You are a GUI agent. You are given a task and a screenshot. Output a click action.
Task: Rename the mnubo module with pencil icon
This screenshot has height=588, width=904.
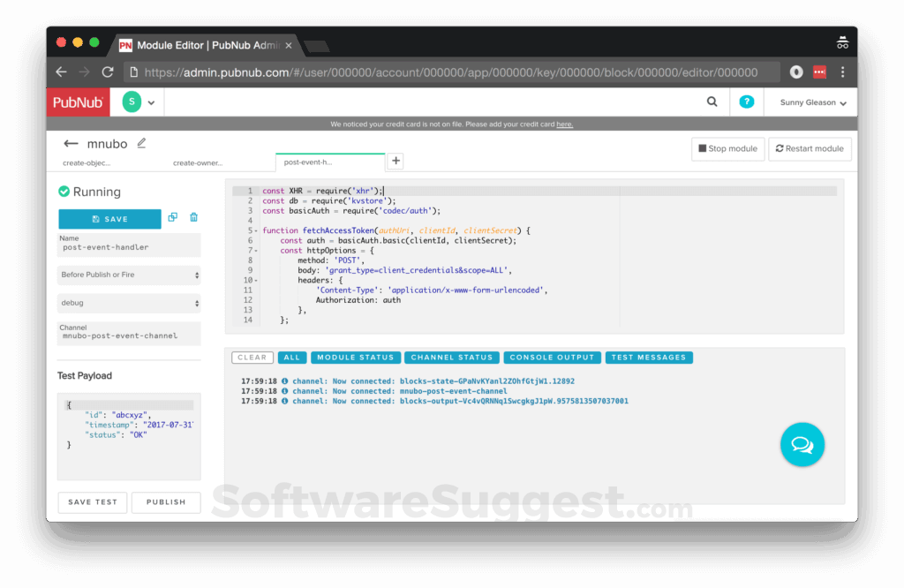click(x=142, y=142)
